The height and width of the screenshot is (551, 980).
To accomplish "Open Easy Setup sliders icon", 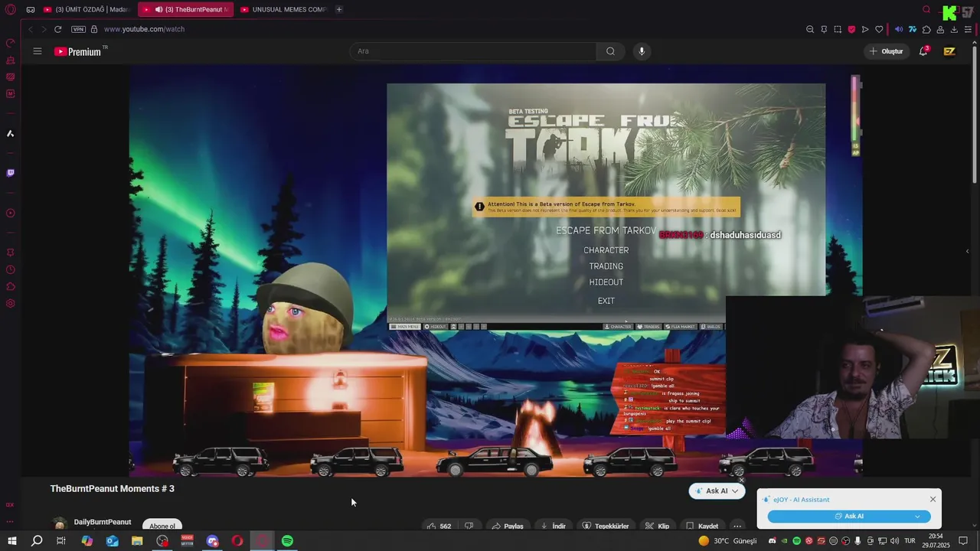I will (968, 29).
